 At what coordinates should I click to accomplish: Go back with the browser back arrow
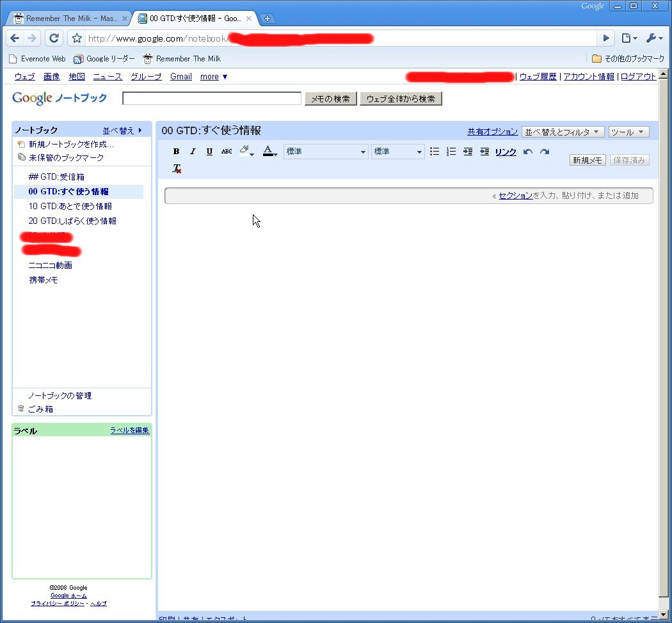click(x=15, y=38)
